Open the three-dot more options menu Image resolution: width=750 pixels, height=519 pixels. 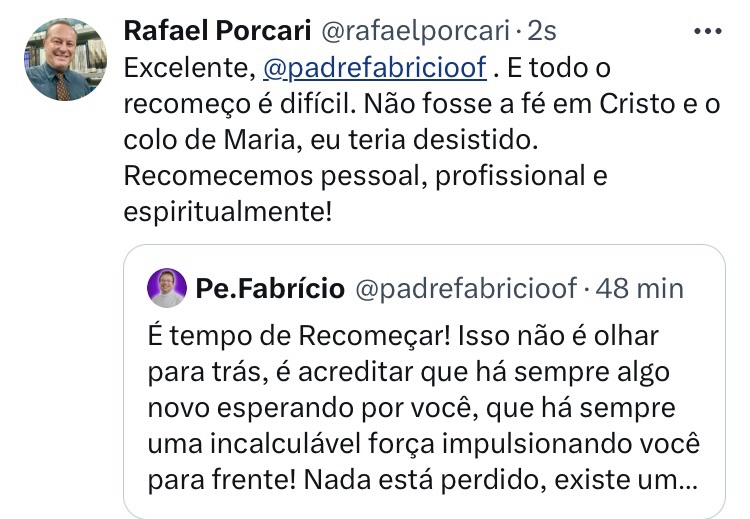pyautogui.click(x=707, y=31)
